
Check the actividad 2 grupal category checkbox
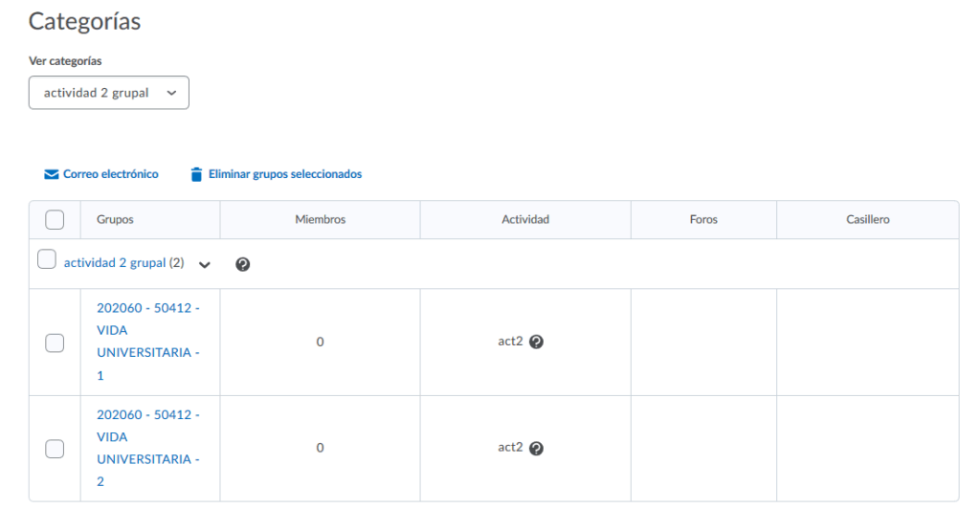(x=46, y=259)
